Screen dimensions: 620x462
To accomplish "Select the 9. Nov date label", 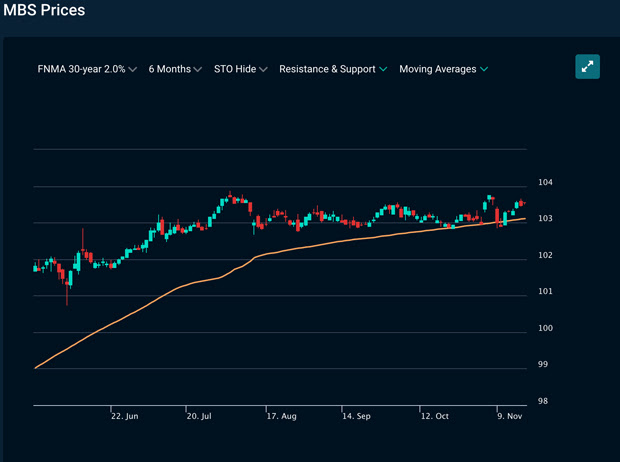I will (509, 415).
